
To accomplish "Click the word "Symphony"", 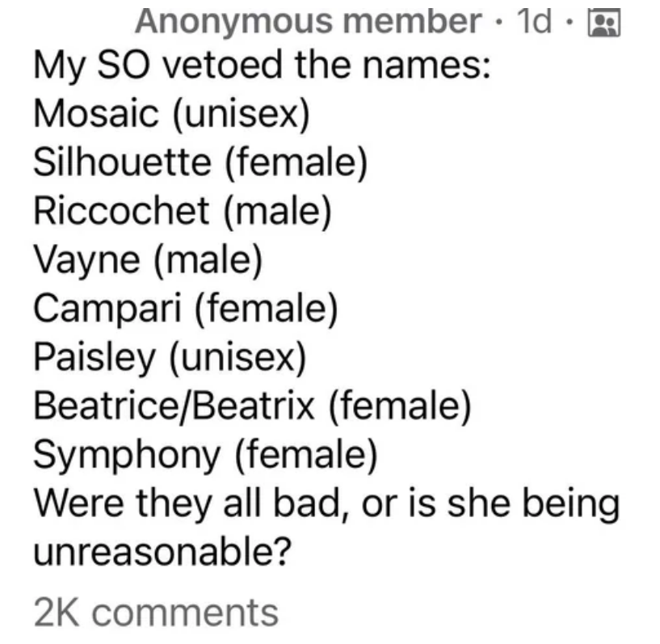I will (127, 457).
